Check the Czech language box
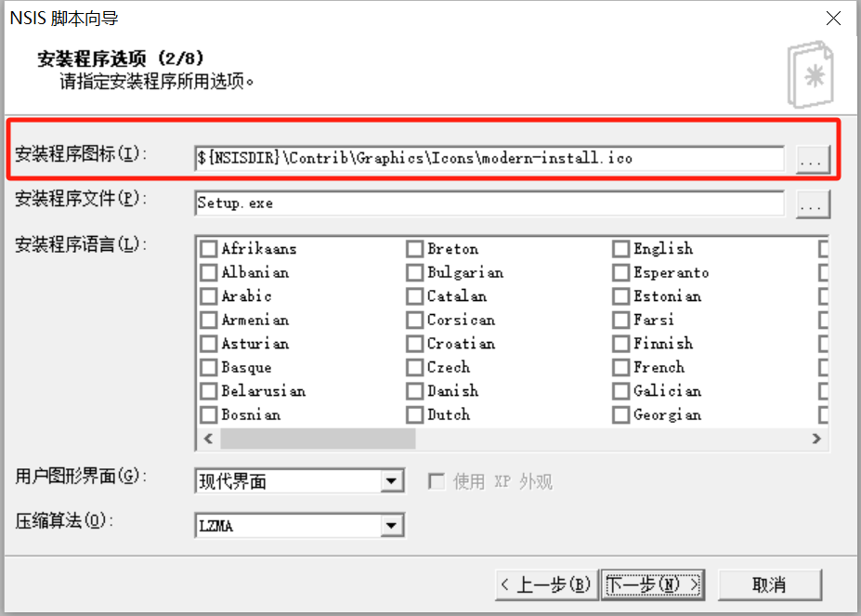 pyautogui.click(x=414, y=367)
